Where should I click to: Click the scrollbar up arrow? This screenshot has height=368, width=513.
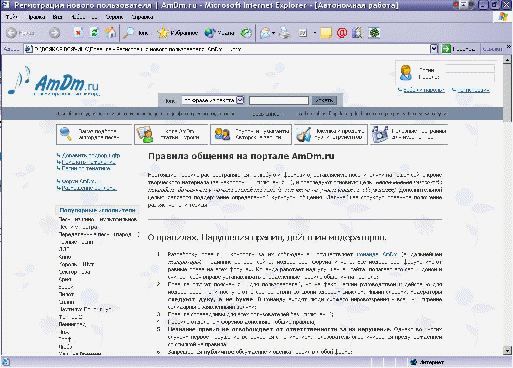pyautogui.click(x=507, y=60)
